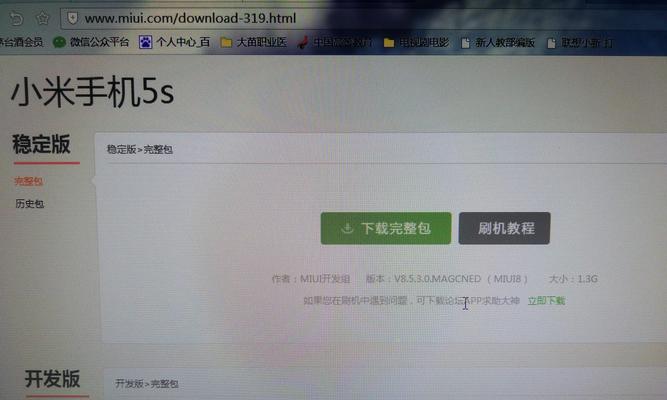Click the green 下载完整包 button
The image size is (667, 400).
click(x=386, y=229)
